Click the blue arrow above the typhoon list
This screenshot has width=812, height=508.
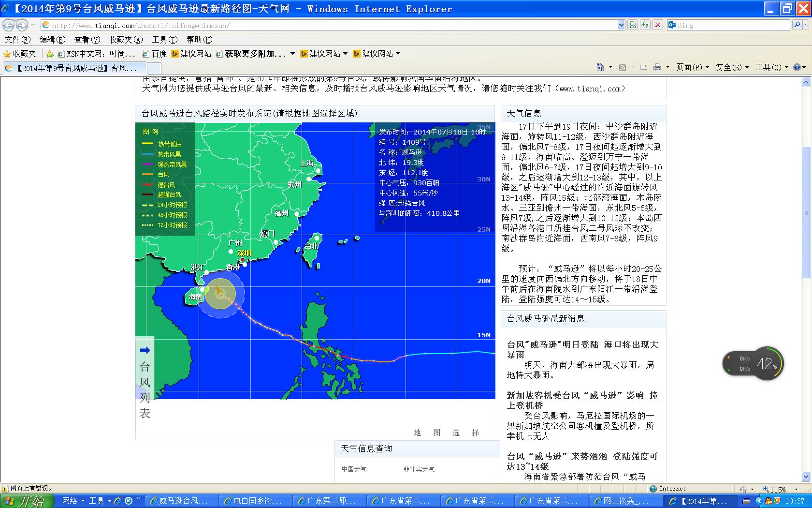coord(145,350)
